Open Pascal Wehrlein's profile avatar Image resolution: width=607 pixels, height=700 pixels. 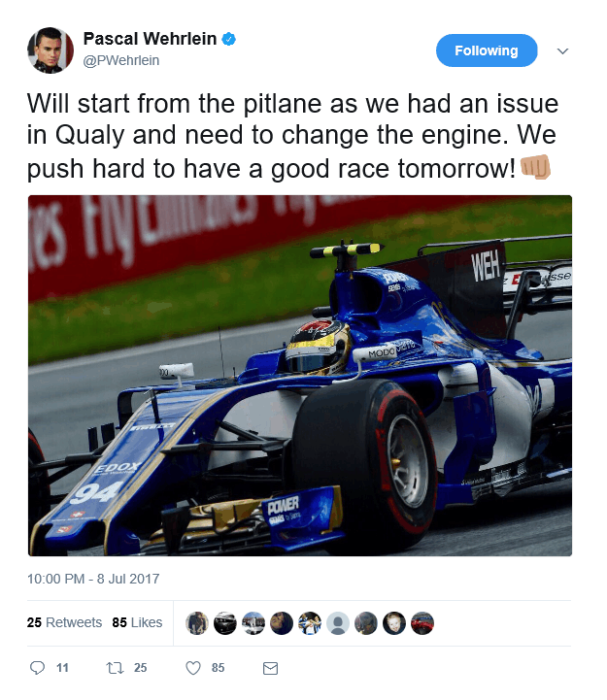click(51, 50)
